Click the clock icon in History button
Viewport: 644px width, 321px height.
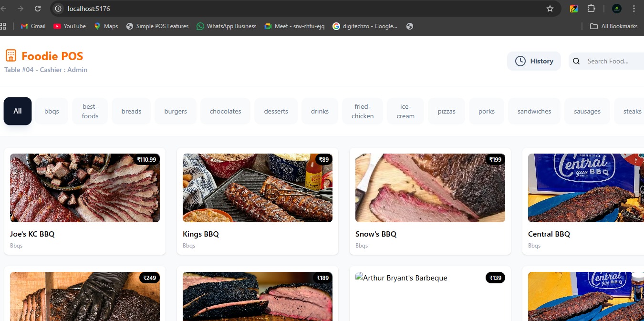[x=520, y=61]
